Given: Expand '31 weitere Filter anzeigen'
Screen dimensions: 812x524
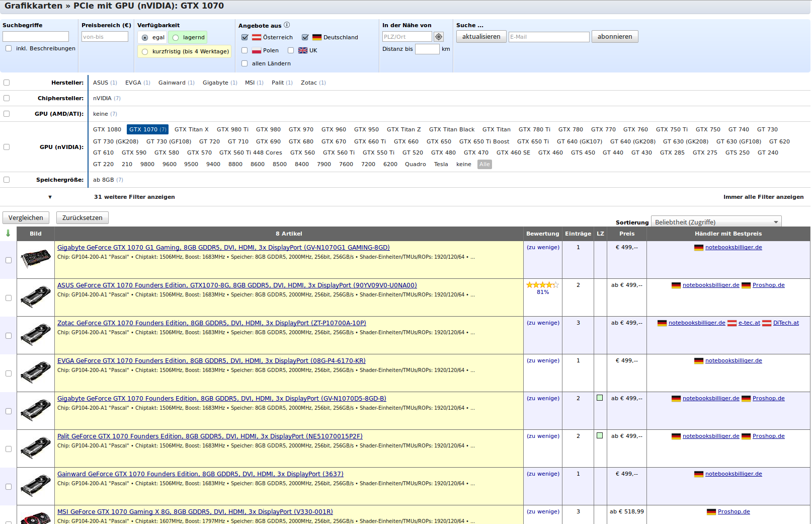Looking at the screenshot, I should pos(134,197).
